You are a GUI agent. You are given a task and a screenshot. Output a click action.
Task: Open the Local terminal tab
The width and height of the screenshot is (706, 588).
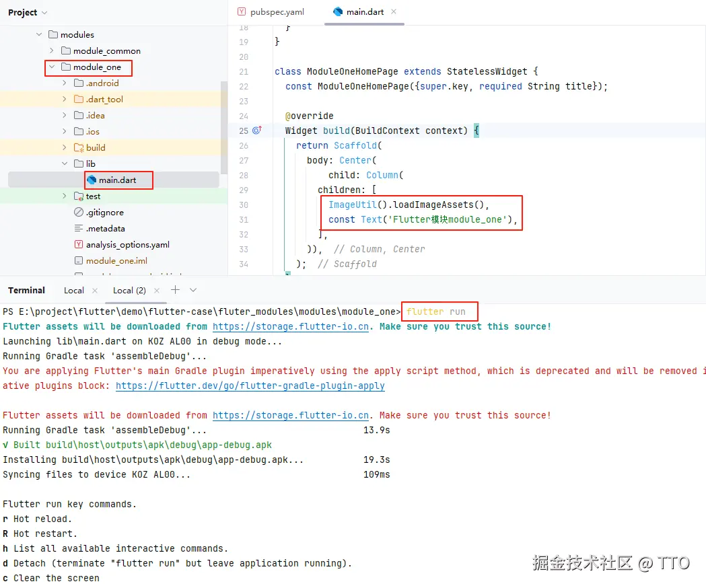[x=74, y=291]
